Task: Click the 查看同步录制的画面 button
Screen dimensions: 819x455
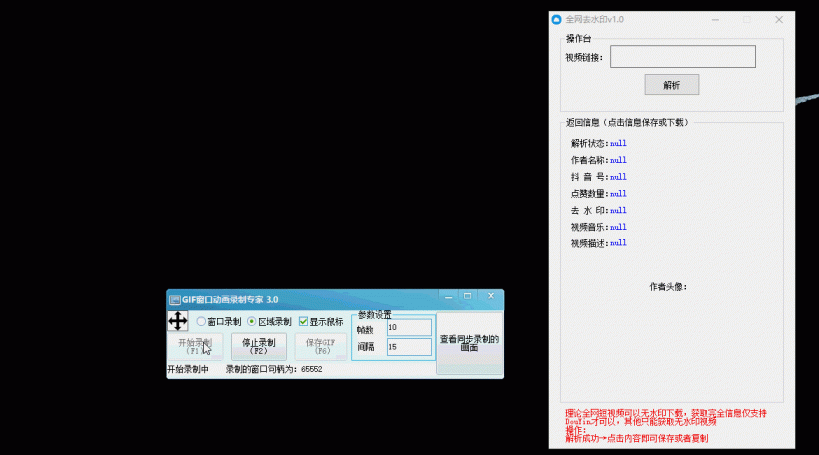Action: [x=470, y=343]
